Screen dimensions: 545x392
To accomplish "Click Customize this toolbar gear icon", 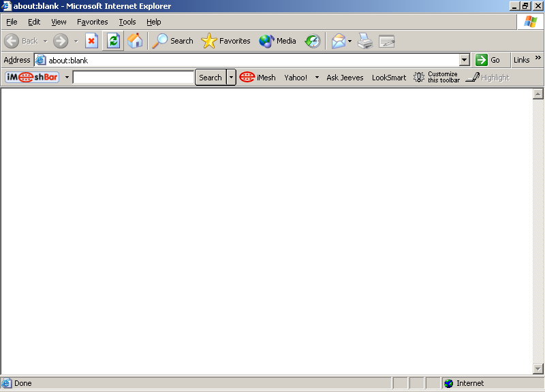I will [419, 77].
